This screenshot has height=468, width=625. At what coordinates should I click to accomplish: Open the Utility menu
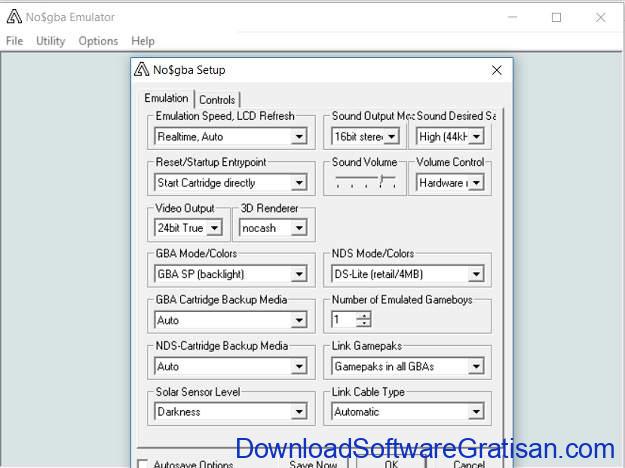pyautogui.click(x=51, y=41)
